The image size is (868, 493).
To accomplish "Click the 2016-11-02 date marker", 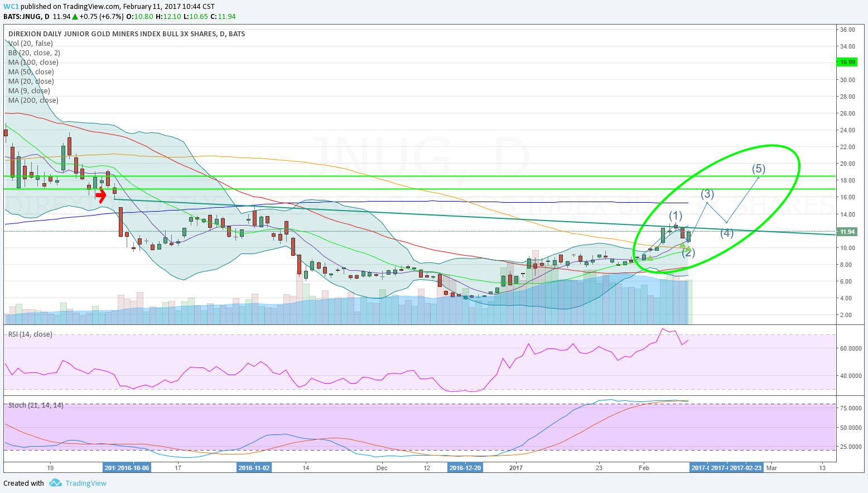I will click(x=254, y=467).
